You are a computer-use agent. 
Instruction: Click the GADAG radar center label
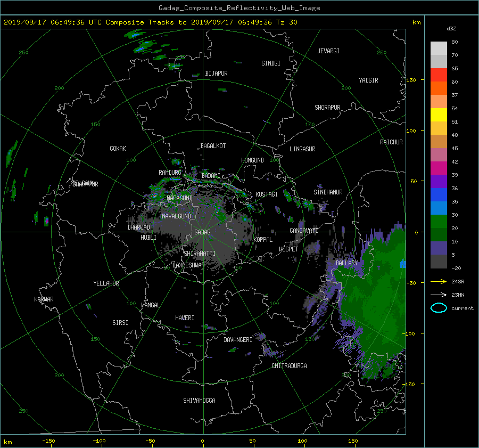coord(202,232)
